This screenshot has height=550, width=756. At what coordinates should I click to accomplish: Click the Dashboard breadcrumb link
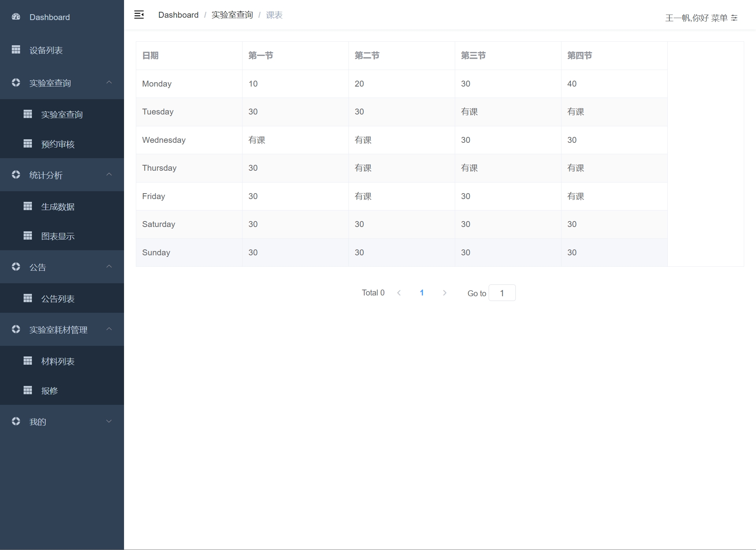[178, 15]
